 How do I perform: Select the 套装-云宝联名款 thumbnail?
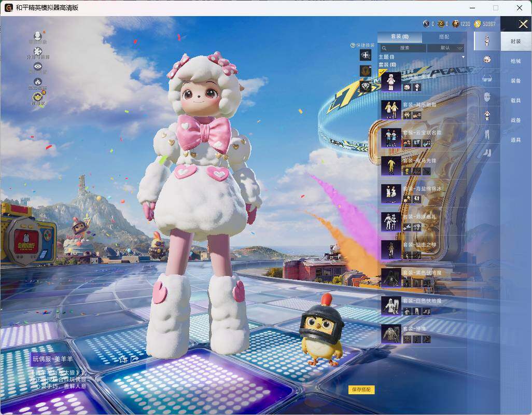click(391, 138)
